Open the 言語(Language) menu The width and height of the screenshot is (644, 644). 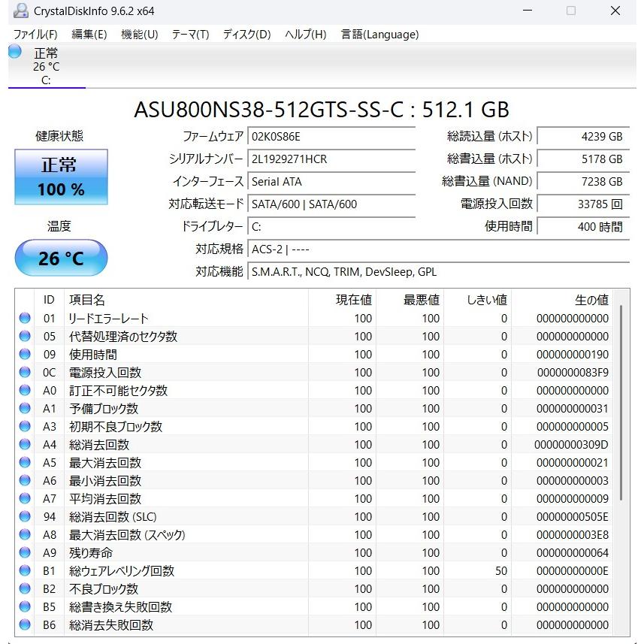pyautogui.click(x=380, y=34)
